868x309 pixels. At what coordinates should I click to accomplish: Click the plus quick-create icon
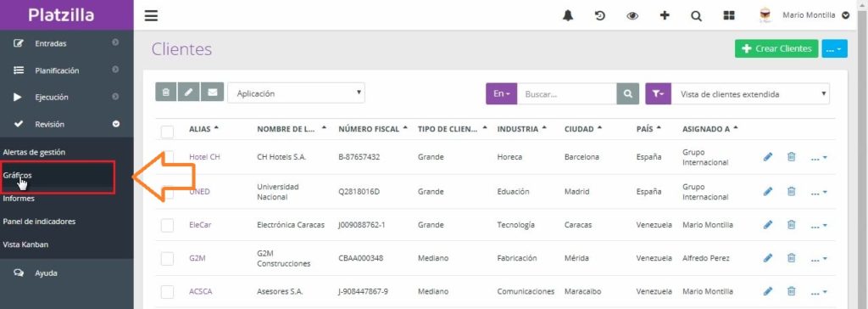[x=665, y=15]
